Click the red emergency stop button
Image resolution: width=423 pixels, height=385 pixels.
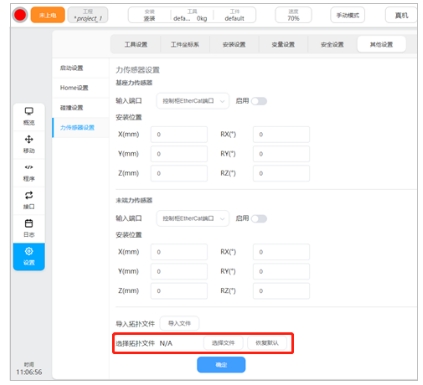20,15
